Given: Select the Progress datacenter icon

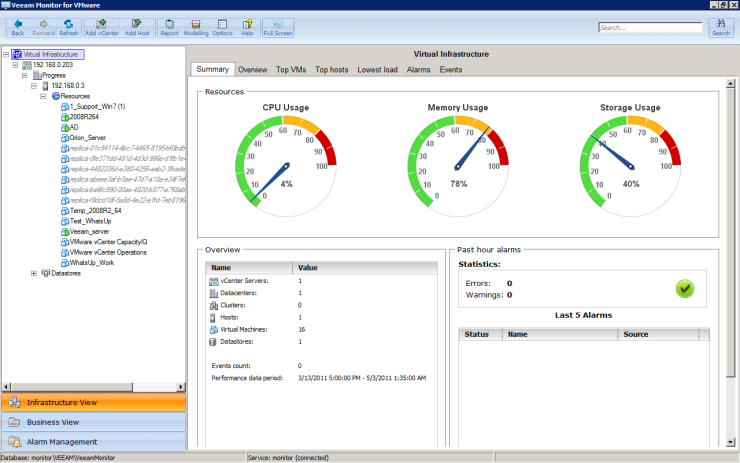Looking at the screenshot, I should tap(37, 75).
